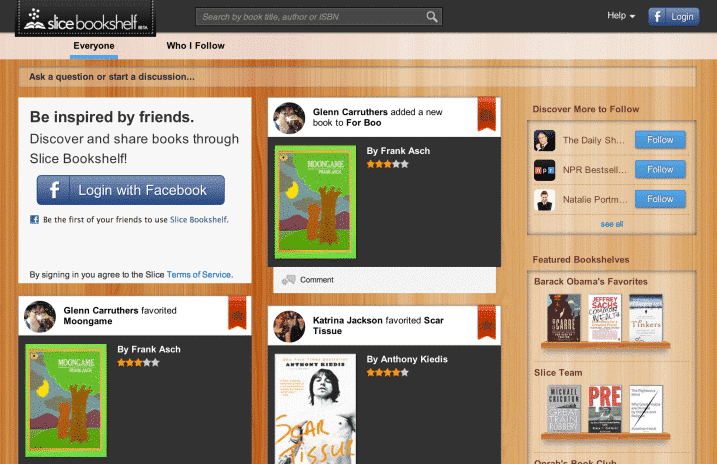Screen dimensions: 717x464
Task: Open the Help dropdown menu
Action: pyautogui.click(x=621, y=16)
